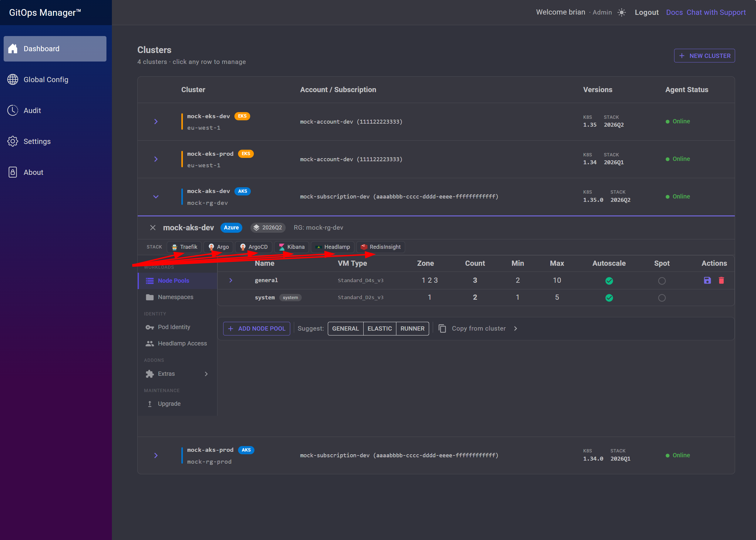Click Logout
The image size is (756, 540).
pos(647,12)
